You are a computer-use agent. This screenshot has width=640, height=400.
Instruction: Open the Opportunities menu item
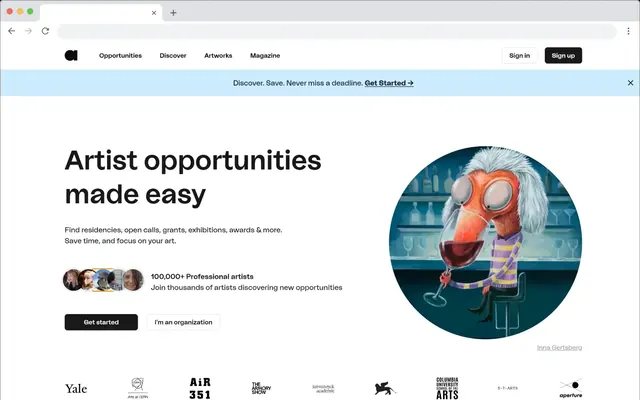(x=120, y=56)
